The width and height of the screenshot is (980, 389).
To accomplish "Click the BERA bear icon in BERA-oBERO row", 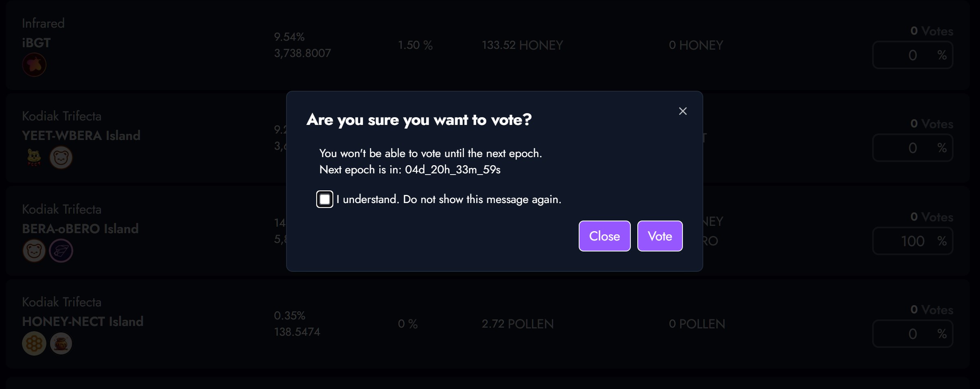I will click(x=34, y=250).
